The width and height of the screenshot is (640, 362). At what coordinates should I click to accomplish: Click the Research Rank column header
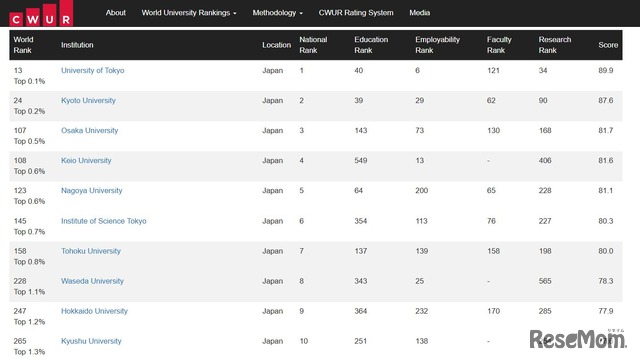(555, 45)
